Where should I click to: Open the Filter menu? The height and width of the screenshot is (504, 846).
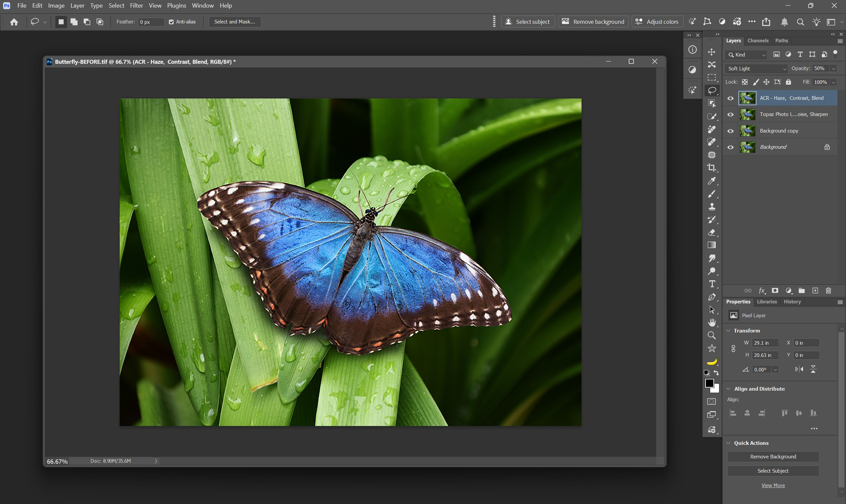point(136,6)
